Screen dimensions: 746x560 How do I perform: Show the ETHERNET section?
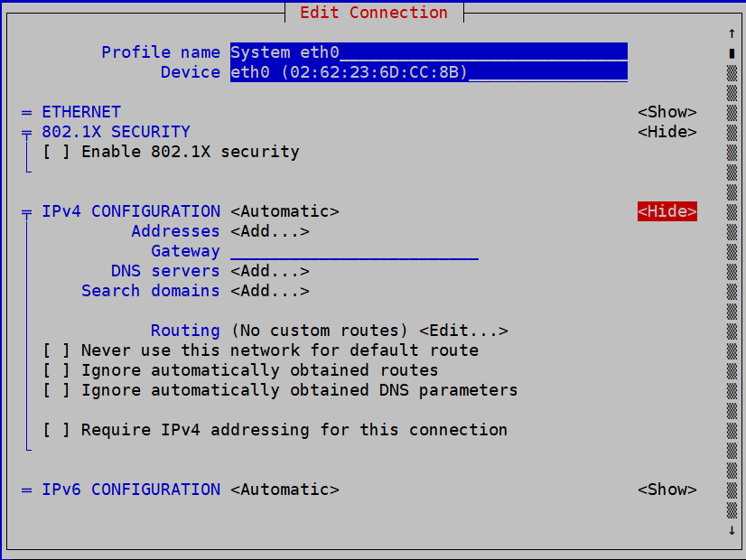[668, 111]
